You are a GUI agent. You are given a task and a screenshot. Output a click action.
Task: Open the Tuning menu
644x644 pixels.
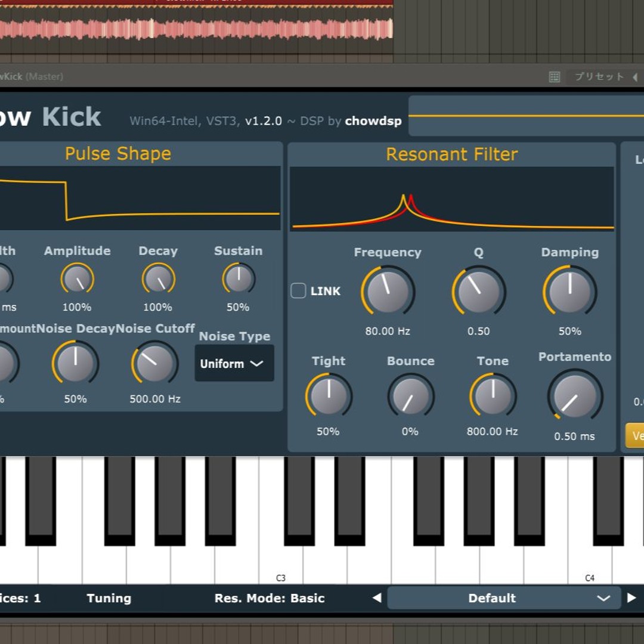pos(109,598)
